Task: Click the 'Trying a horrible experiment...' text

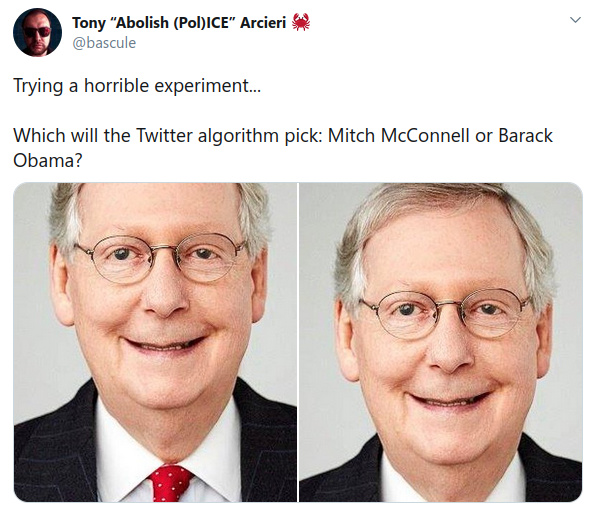Action: pos(137,86)
